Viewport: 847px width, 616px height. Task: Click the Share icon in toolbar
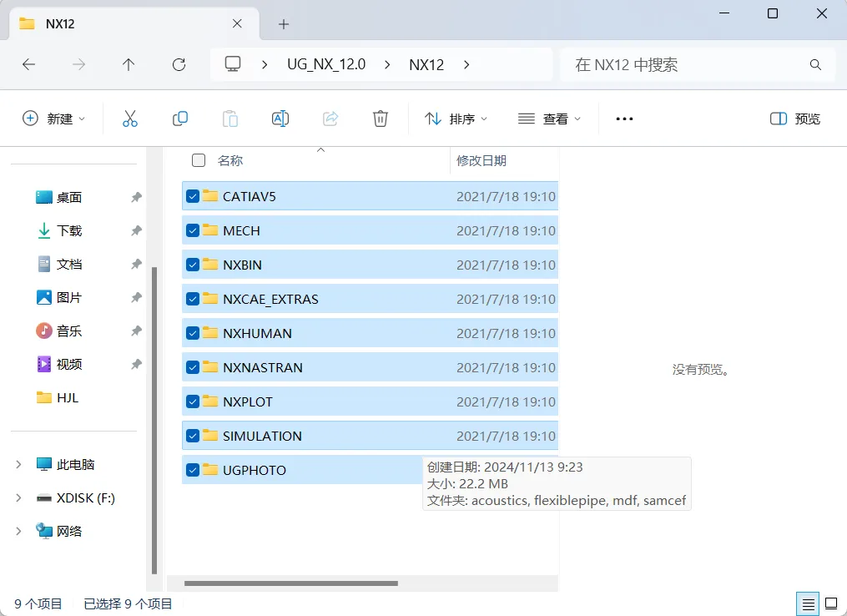330,119
